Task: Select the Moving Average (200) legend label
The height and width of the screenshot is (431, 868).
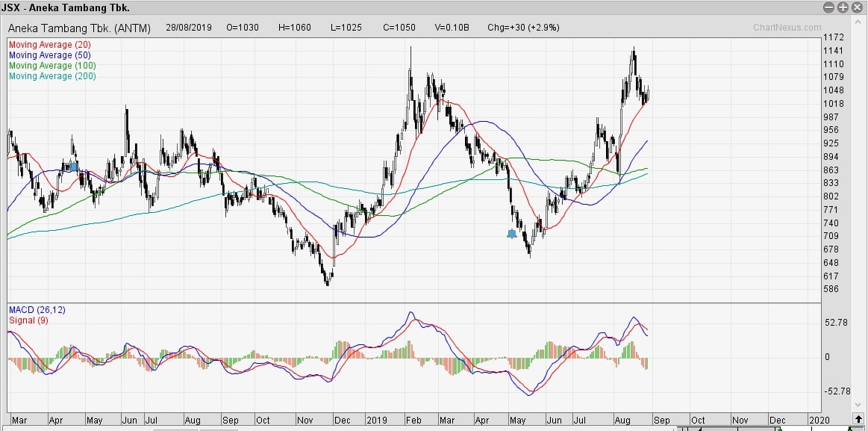Action: [52, 76]
